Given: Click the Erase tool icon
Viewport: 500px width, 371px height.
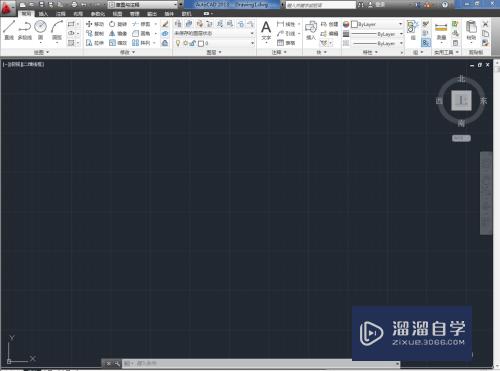Looking at the screenshot, I should [x=165, y=24].
